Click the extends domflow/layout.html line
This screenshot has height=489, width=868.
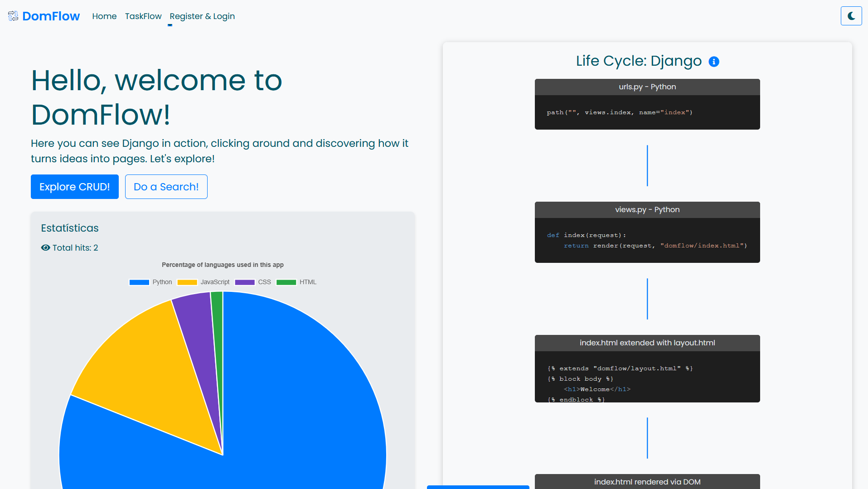[x=620, y=368]
